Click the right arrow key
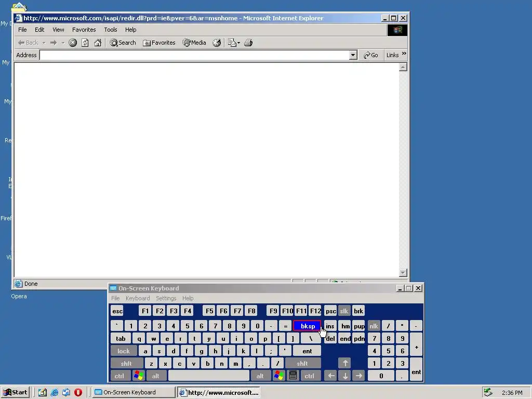 358,376
